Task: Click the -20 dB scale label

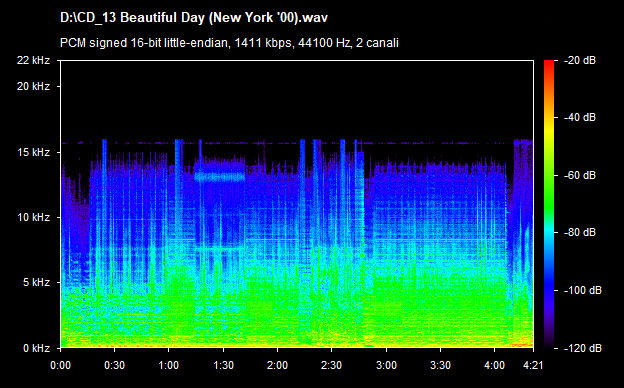Action: click(x=580, y=60)
